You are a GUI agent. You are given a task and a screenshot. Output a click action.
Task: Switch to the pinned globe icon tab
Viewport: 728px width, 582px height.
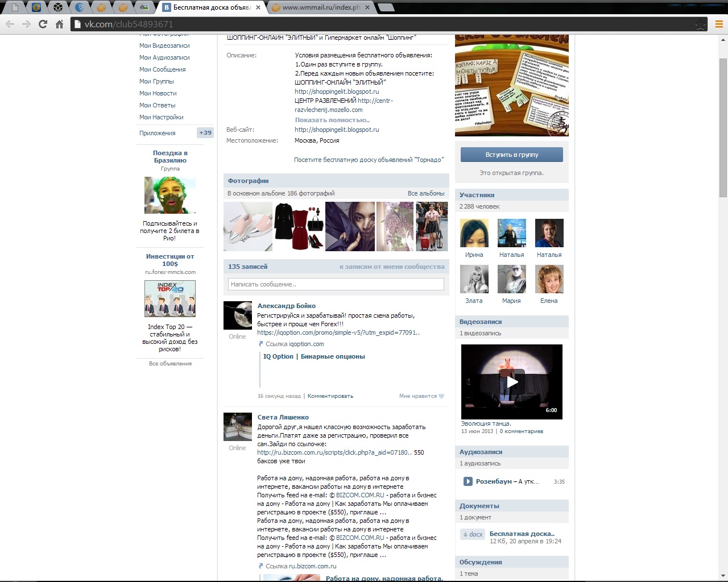coord(80,7)
